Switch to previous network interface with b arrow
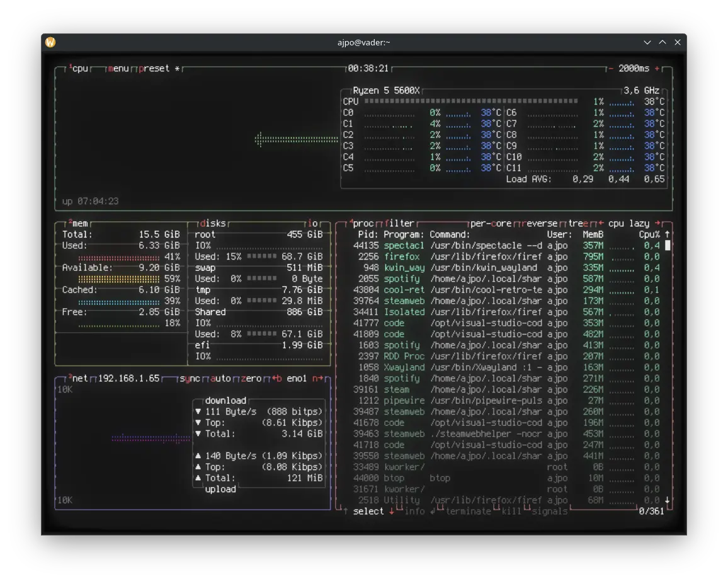Screen dimensions: 728x584 (x=276, y=379)
